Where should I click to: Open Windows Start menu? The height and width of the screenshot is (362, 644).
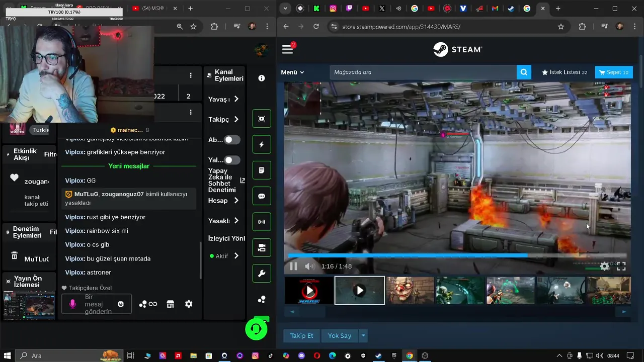point(8,356)
